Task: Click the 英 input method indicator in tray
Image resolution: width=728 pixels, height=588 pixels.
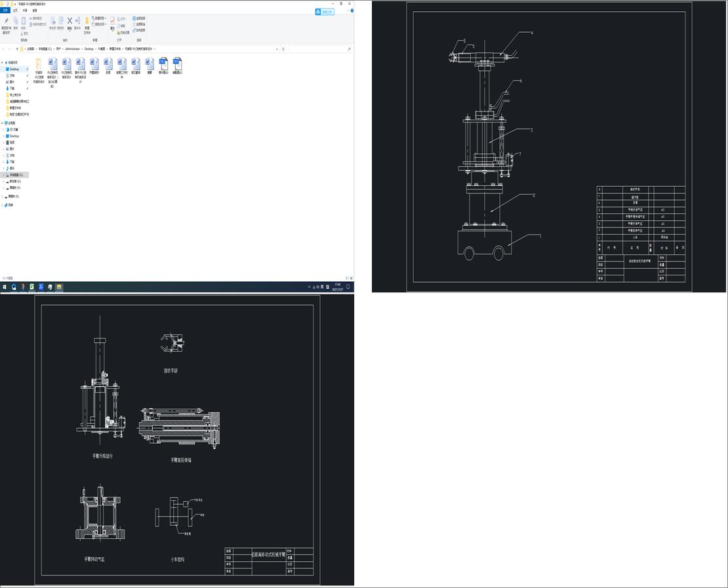Action: pos(322,287)
